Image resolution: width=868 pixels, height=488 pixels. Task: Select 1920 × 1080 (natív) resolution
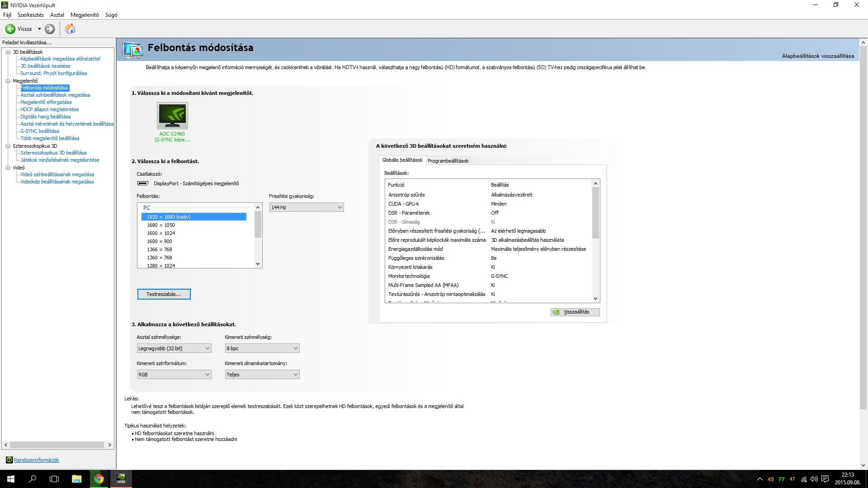pos(194,217)
